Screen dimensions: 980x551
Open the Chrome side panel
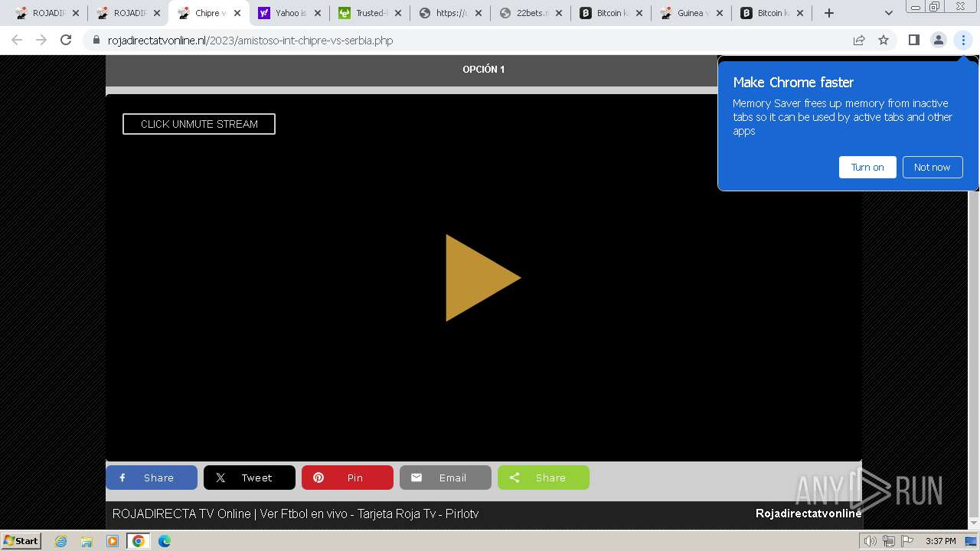click(913, 40)
